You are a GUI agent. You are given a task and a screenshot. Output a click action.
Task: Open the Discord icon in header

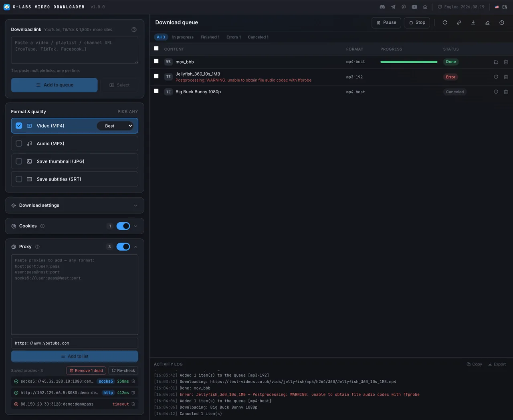(x=382, y=7)
